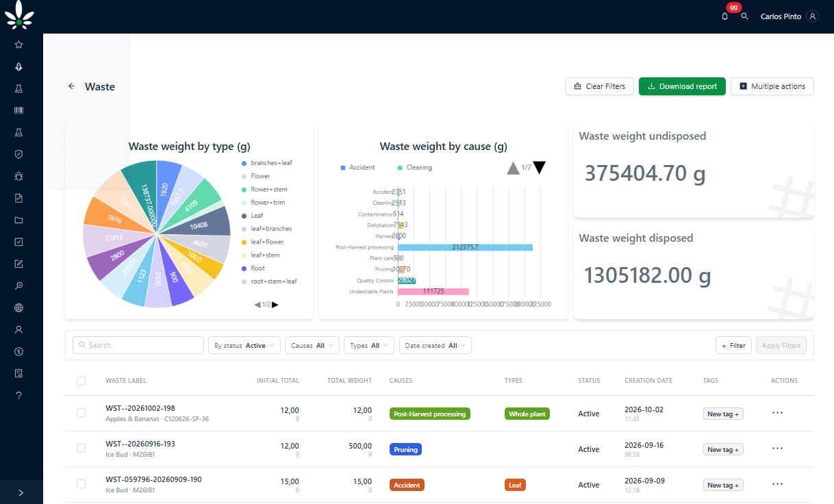Open the Date created filter dropdown
This screenshot has width=834, height=504.
tap(435, 345)
